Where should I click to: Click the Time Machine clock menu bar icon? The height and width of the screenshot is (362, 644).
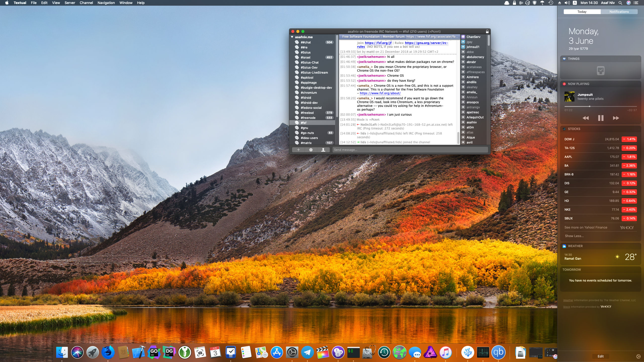[551, 3]
